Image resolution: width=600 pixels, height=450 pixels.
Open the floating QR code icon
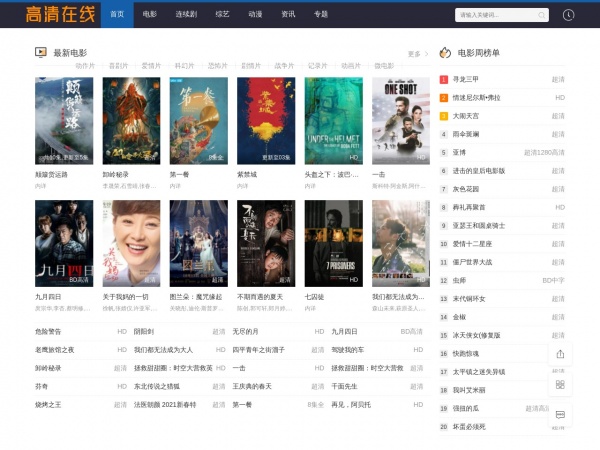[x=560, y=385]
